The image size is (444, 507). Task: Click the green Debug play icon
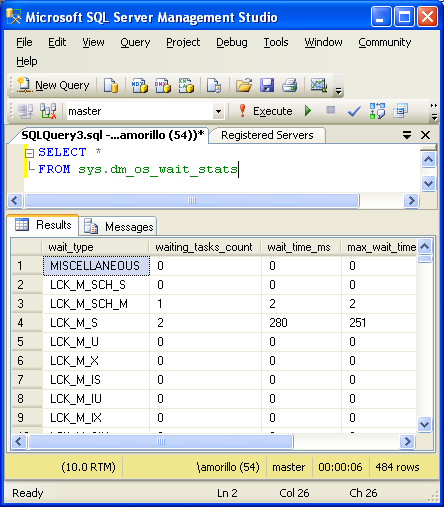click(x=308, y=111)
